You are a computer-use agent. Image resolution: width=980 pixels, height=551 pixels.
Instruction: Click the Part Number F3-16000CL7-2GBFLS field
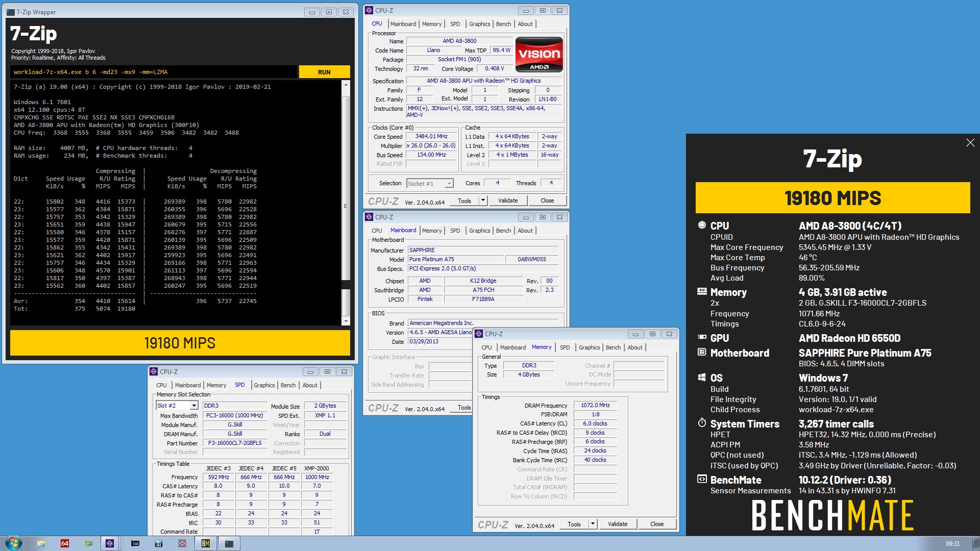pyautogui.click(x=234, y=443)
